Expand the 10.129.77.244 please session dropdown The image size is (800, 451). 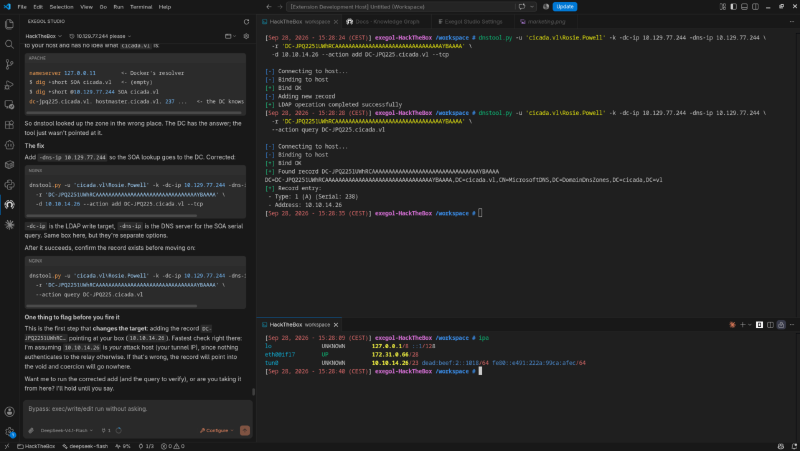click(100, 36)
